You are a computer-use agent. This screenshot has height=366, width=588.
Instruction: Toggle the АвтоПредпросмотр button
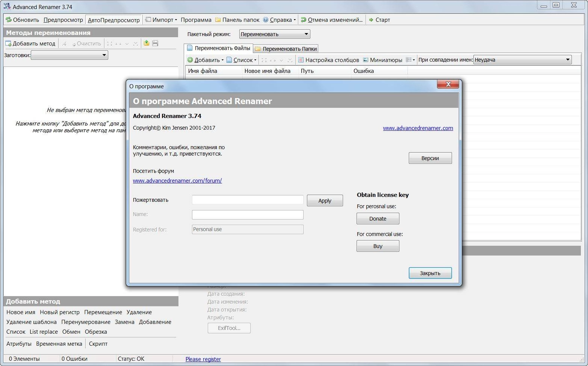tap(113, 20)
